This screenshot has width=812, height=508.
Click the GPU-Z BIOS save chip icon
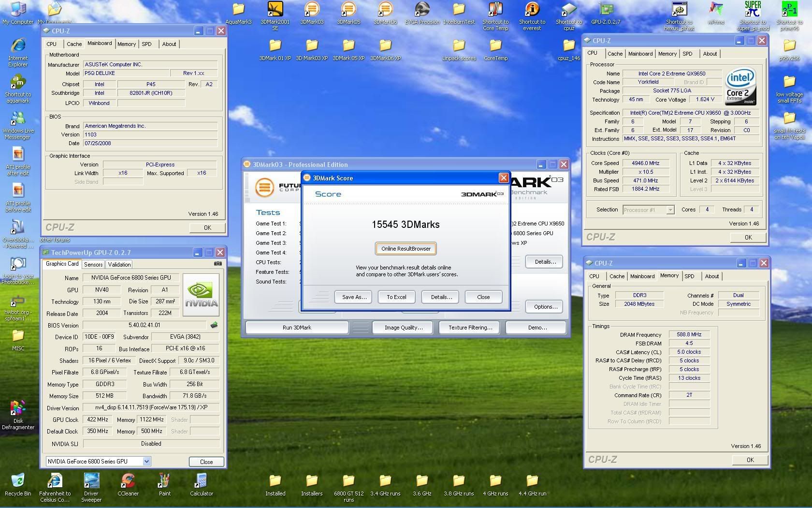(x=214, y=325)
